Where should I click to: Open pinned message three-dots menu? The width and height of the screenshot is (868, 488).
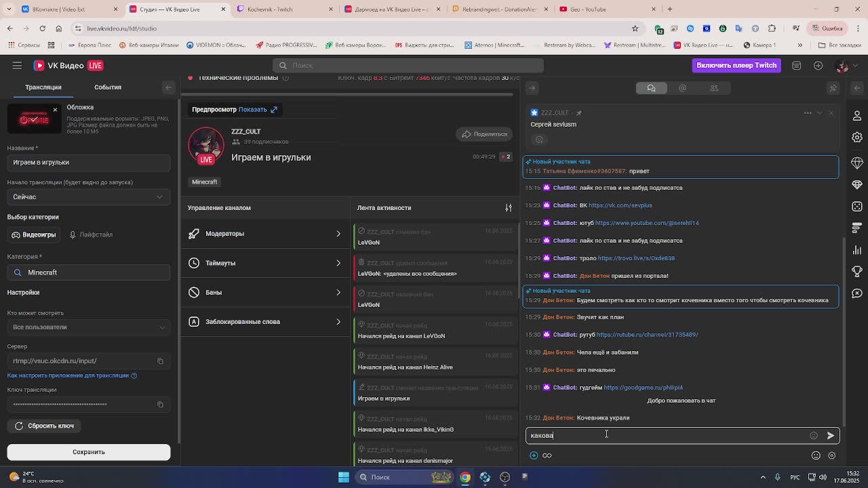[808, 113]
